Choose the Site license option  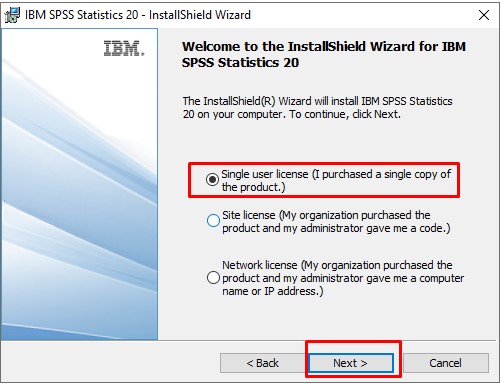pos(213,220)
